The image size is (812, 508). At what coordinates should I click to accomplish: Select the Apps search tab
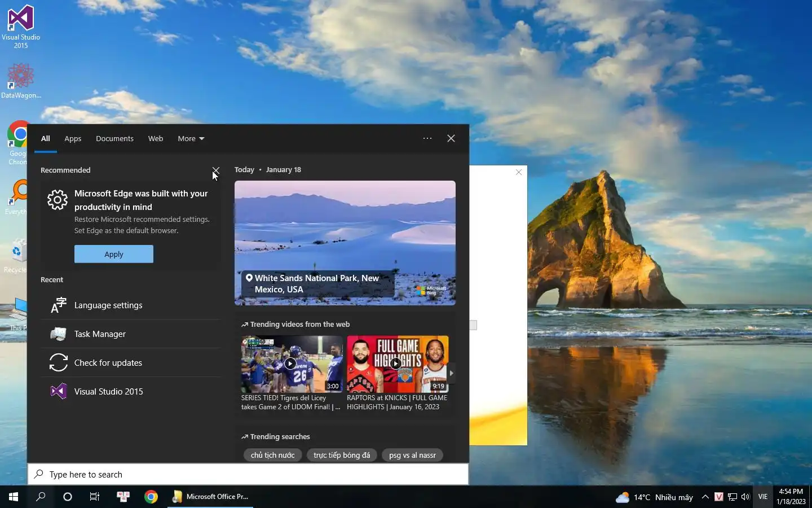pos(73,138)
